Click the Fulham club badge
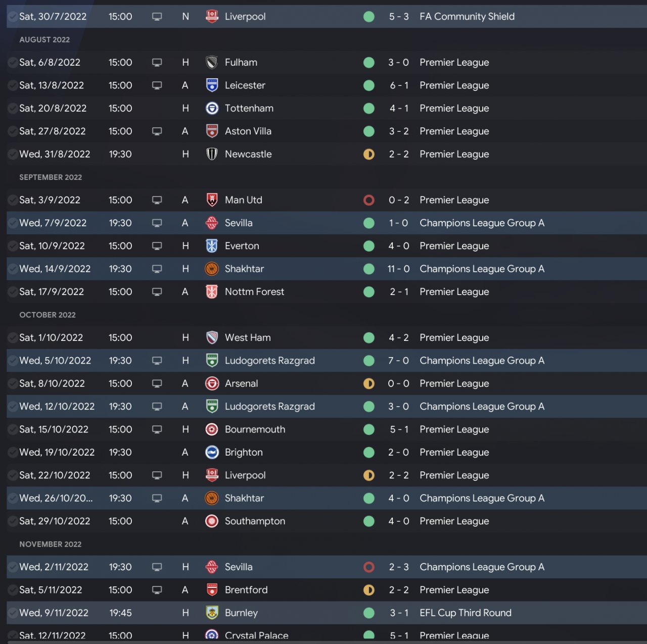 (212, 63)
